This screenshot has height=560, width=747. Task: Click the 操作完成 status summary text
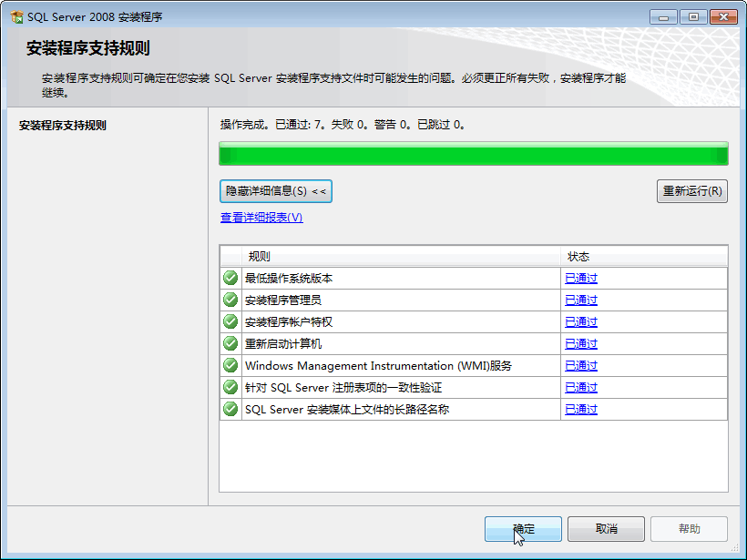[x=343, y=125]
